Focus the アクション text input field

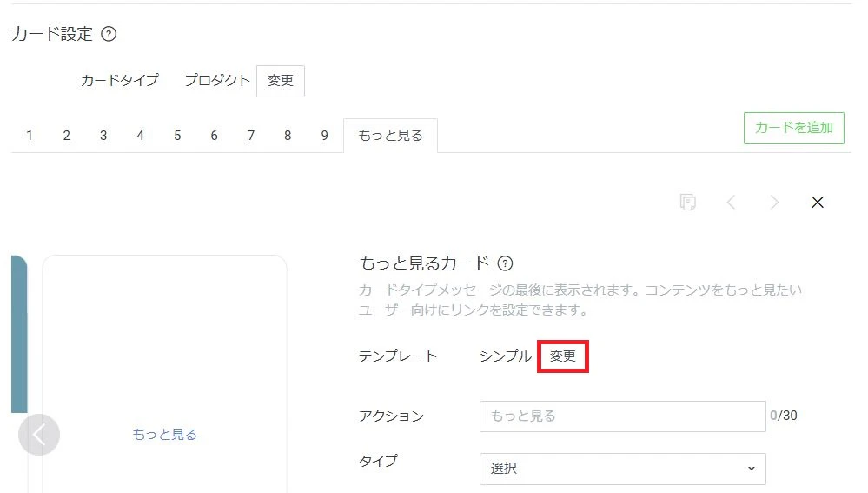(x=623, y=416)
